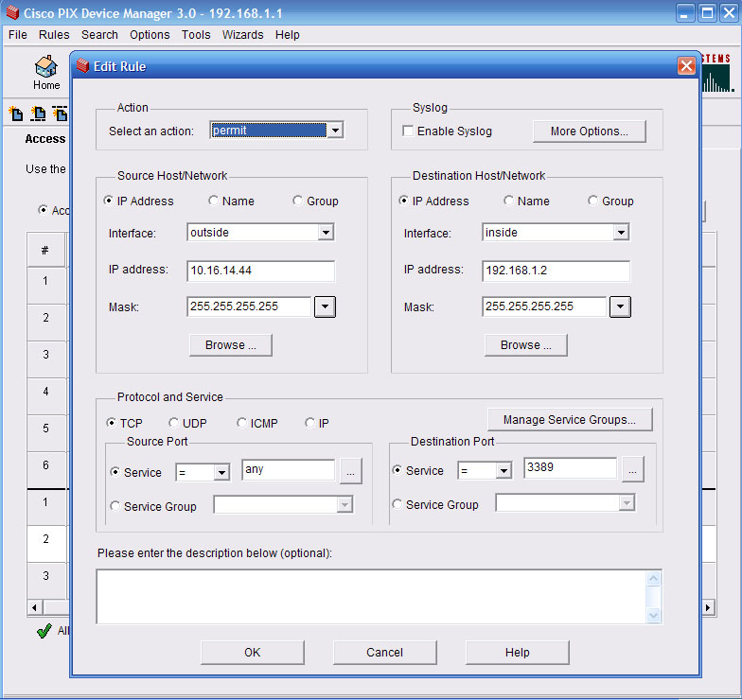Image resolution: width=742 pixels, height=700 pixels.
Task: Open source port service browse ellipsis button
Action: pos(350,471)
